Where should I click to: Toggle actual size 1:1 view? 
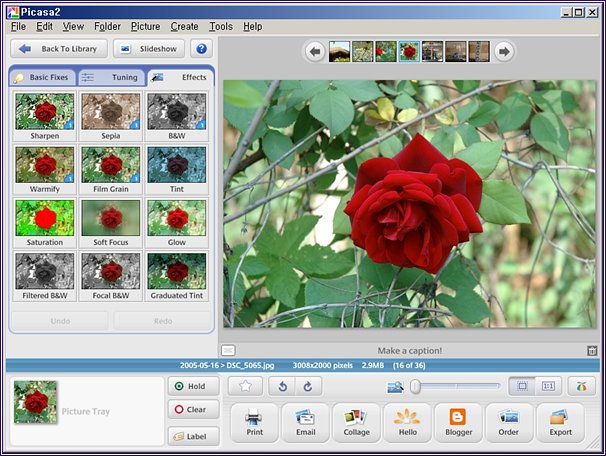tap(548, 386)
